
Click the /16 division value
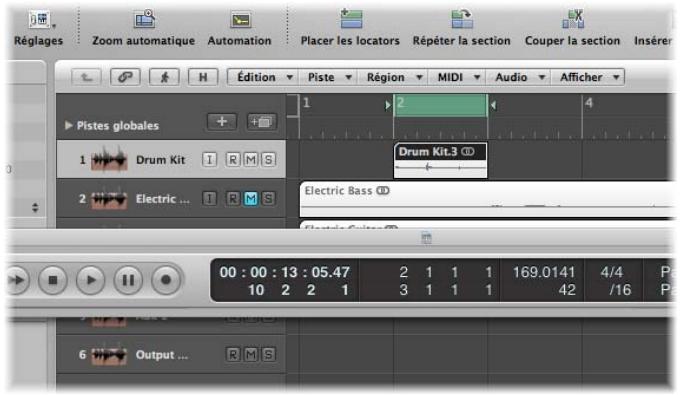[x=620, y=290]
